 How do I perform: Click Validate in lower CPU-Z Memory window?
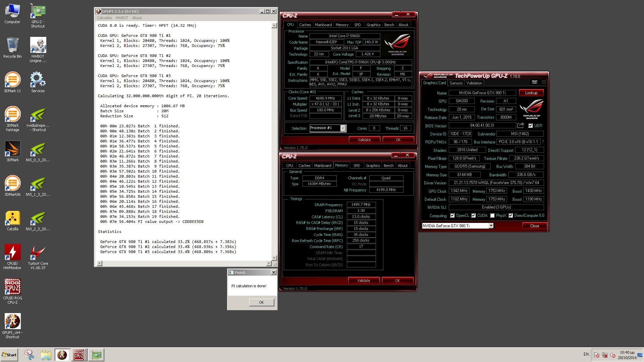[x=364, y=281]
